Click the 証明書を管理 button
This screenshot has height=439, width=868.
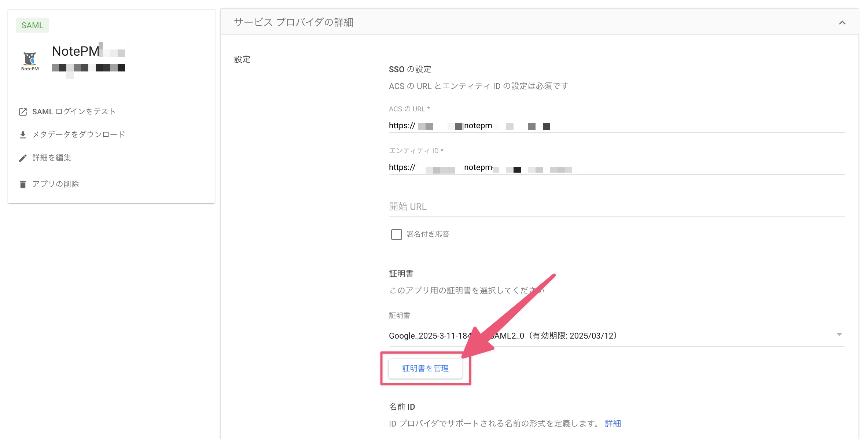(x=425, y=368)
